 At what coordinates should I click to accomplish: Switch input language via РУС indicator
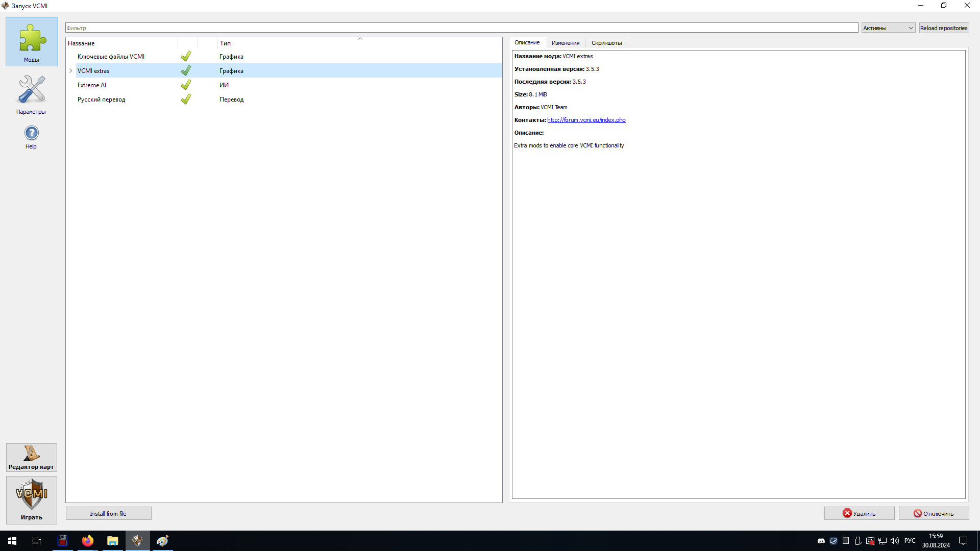point(910,541)
